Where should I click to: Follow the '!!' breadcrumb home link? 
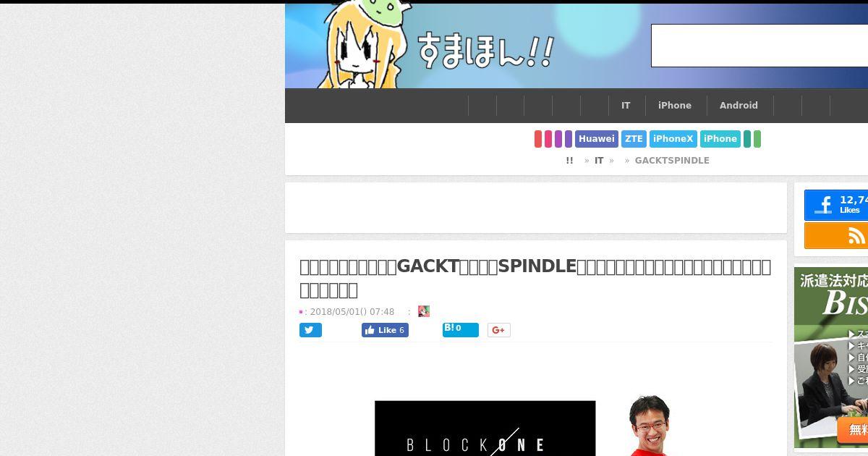point(569,161)
